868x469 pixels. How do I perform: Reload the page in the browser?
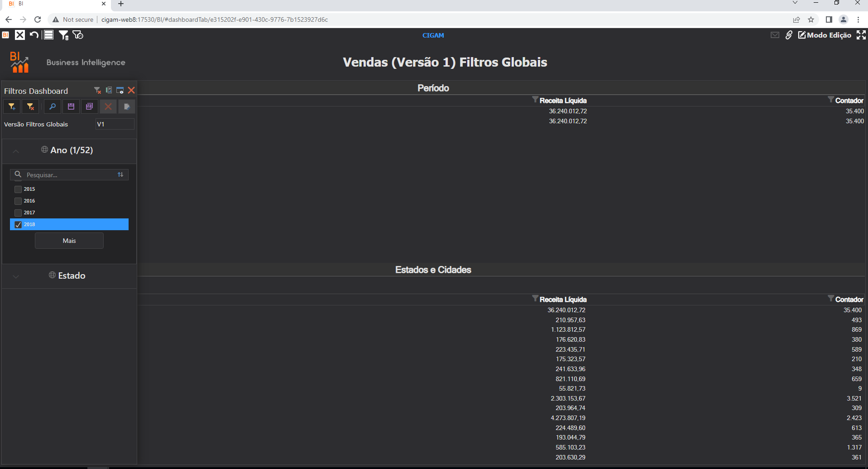point(38,19)
